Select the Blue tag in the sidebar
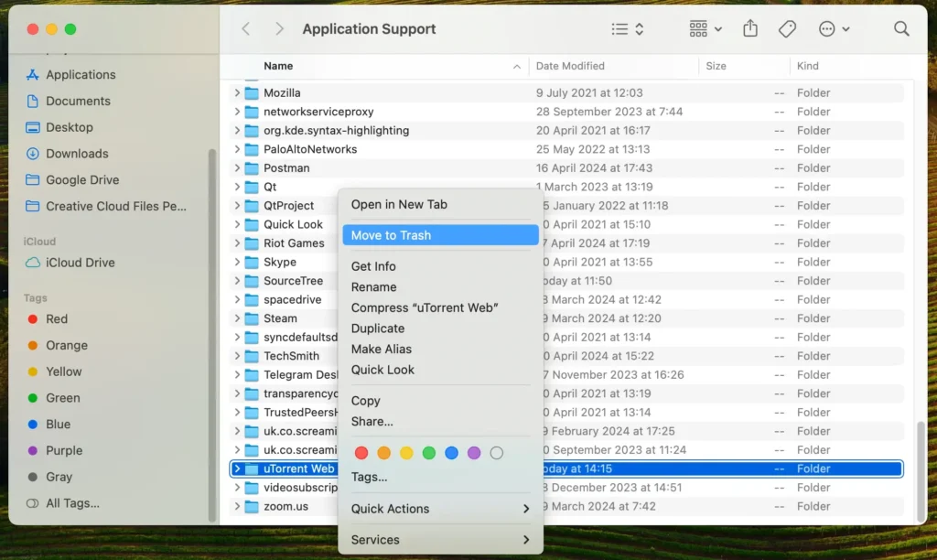This screenshot has height=560, width=937. click(x=49, y=425)
